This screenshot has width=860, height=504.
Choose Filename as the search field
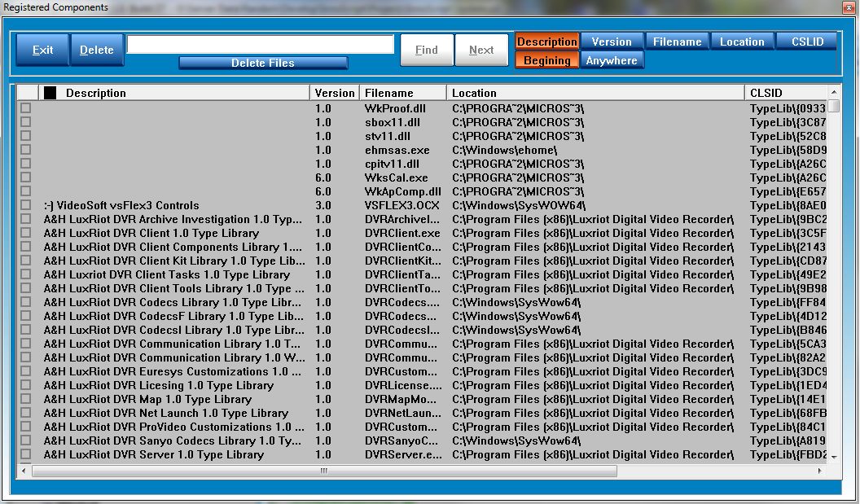[x=677, y=42]
